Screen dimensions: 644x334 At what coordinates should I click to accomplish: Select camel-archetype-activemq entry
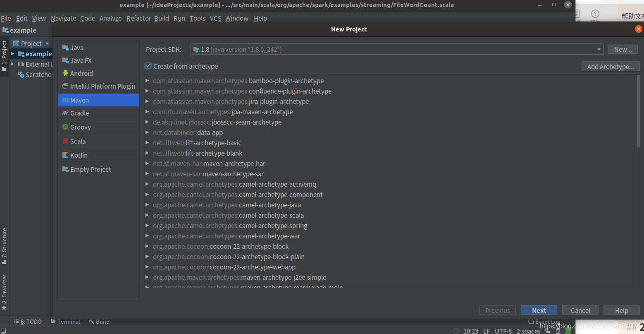pos(234,184)
